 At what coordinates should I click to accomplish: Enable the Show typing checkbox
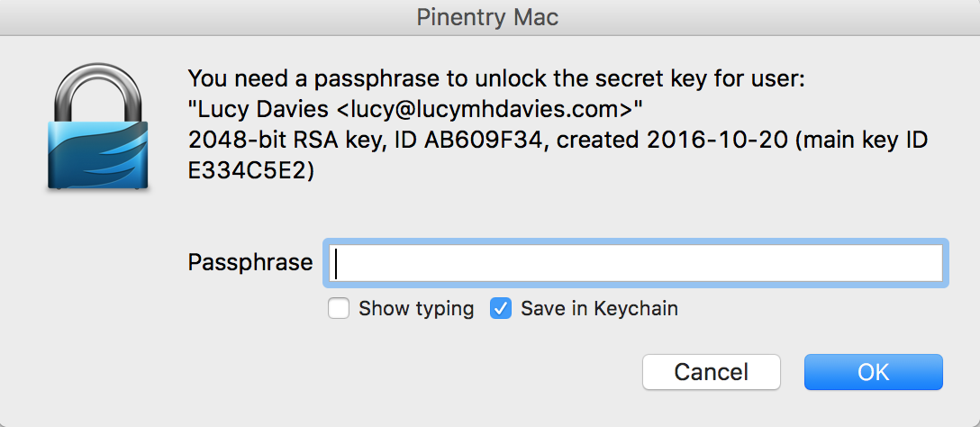click(x=339, y=309)
